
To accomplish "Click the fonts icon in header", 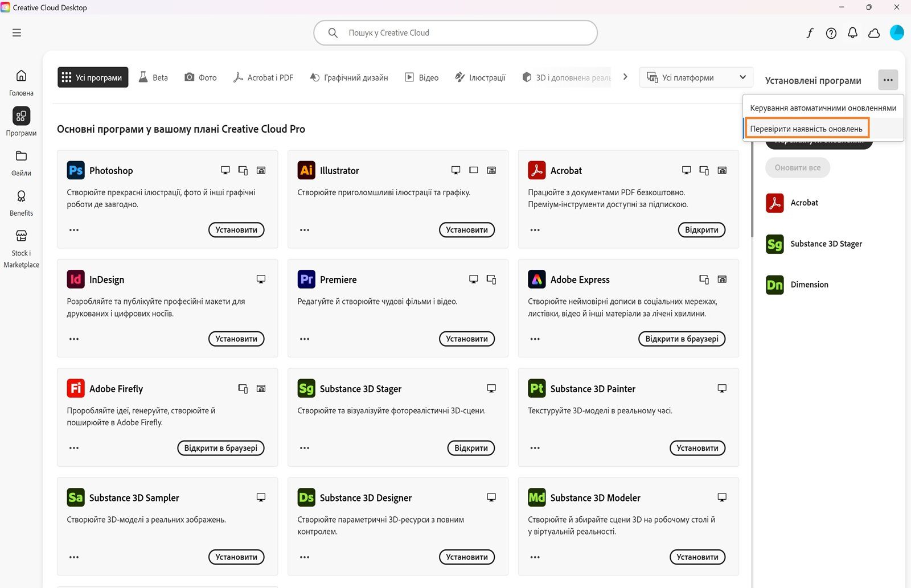I will (x=810, y=33).
